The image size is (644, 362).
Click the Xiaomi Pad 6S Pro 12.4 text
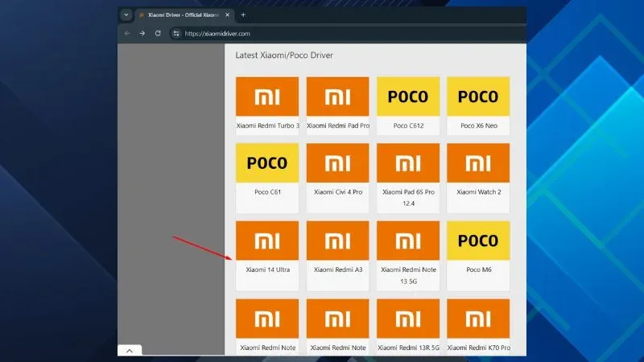pos(408,197)
